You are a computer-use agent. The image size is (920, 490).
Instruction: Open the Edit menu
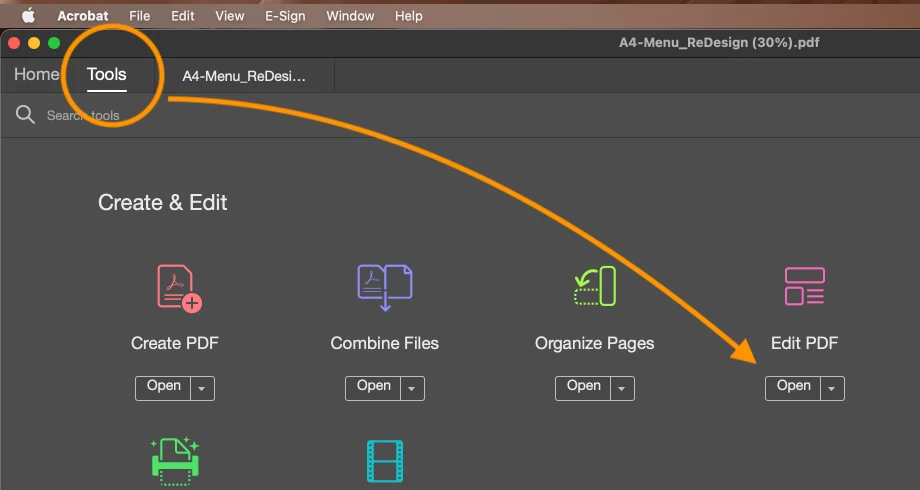[182, 16]
